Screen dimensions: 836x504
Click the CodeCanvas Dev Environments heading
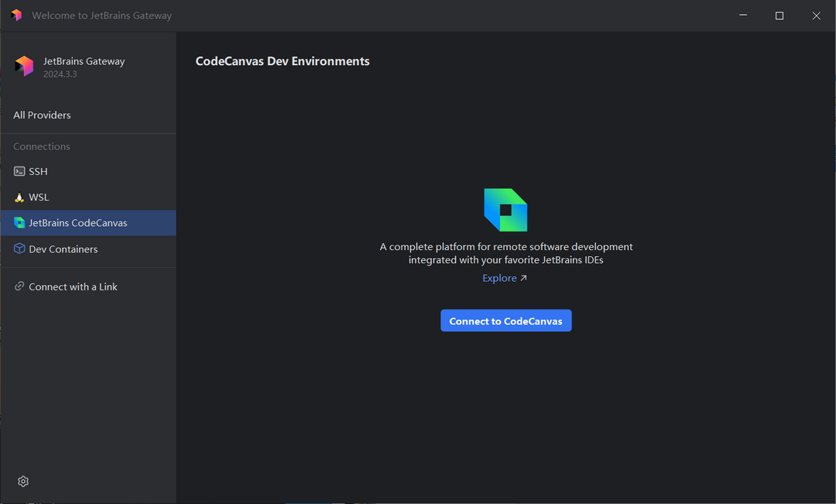point(283,60)
